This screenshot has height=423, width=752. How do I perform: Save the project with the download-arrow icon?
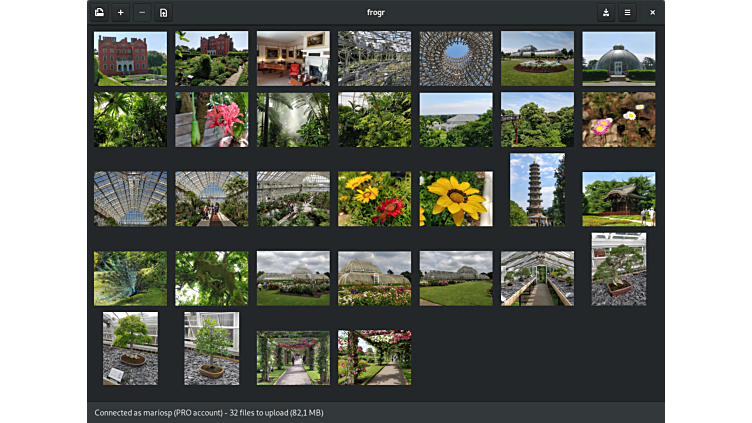coord(606,12)
